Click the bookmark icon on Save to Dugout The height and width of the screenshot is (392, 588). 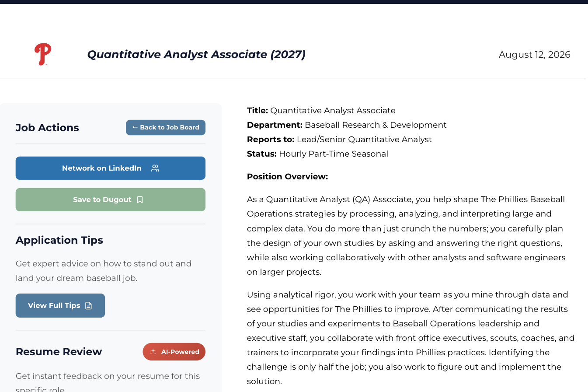tap(140, 199)
